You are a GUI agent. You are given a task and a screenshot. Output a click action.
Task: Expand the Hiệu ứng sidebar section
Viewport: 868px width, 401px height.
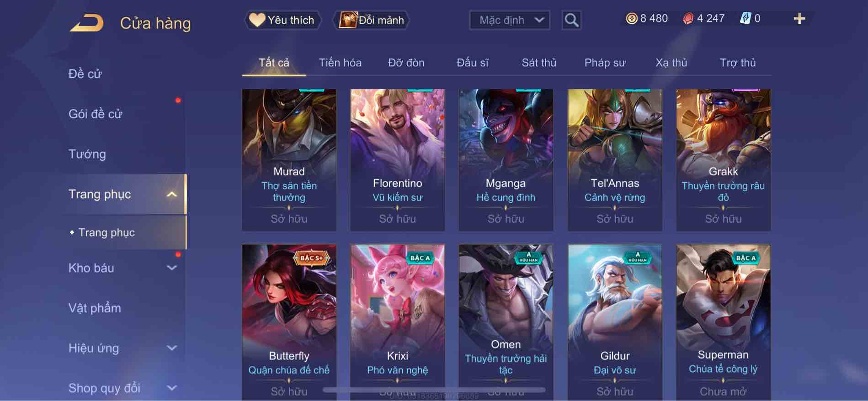pyautogui.click(x=171, y=348)
